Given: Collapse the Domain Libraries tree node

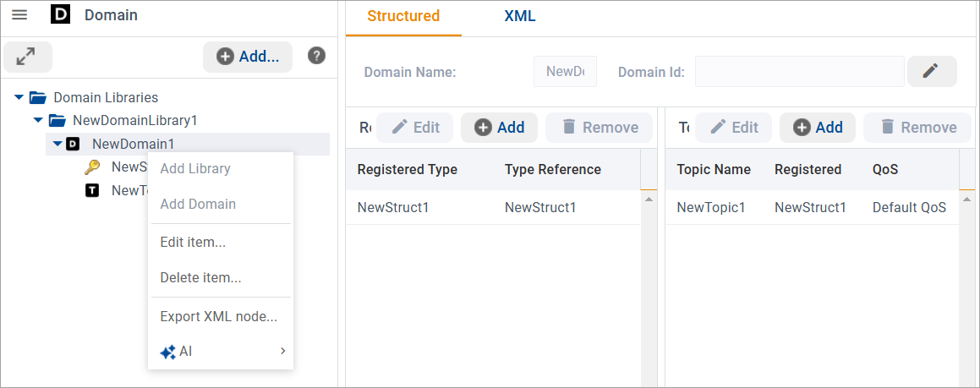Looking at the screenshot, I should coord(19,98).
